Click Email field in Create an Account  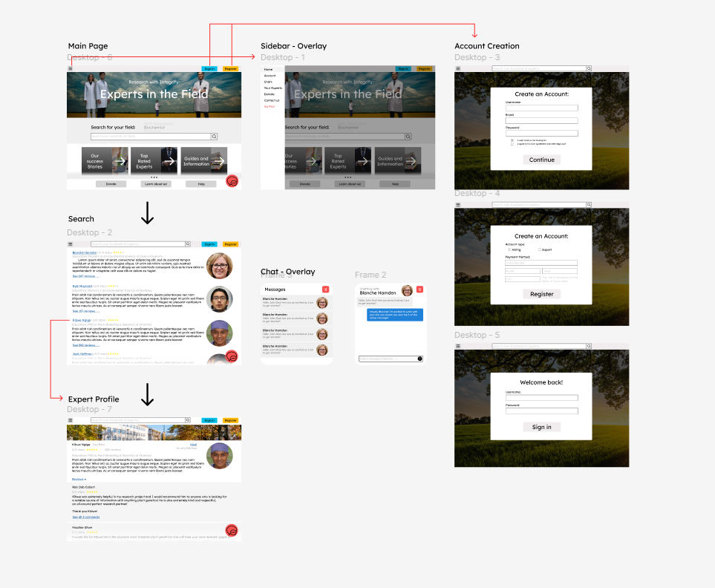pos(541,120)
